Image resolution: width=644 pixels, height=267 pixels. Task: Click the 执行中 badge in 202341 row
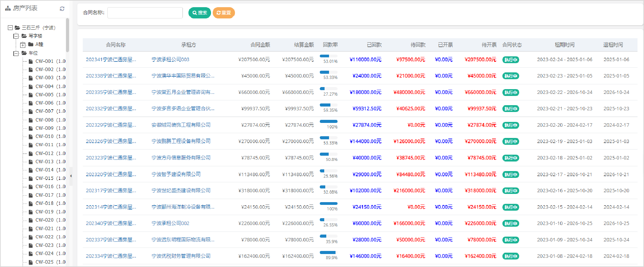tap(511, 60)
